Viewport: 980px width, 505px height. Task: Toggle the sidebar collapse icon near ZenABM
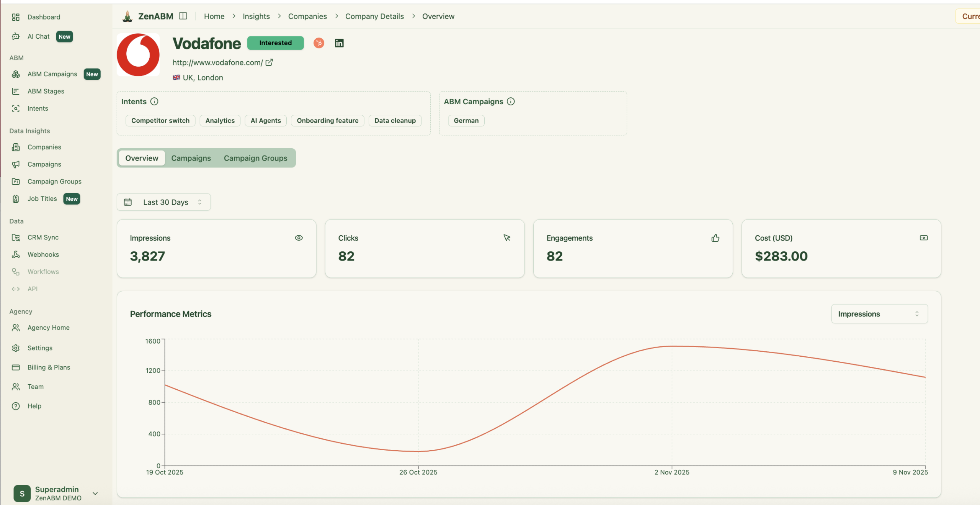point(183,16)
